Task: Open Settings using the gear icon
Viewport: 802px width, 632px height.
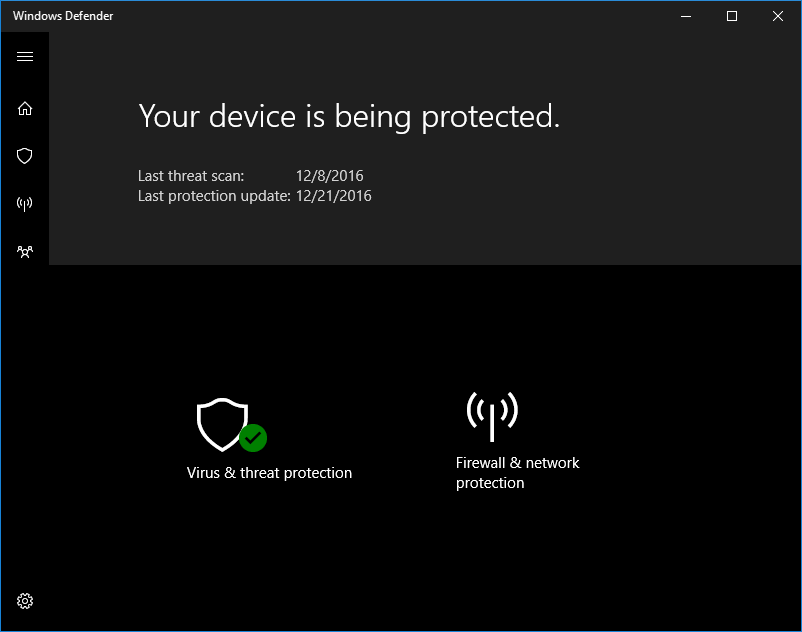Action: [x=25, y=600]
